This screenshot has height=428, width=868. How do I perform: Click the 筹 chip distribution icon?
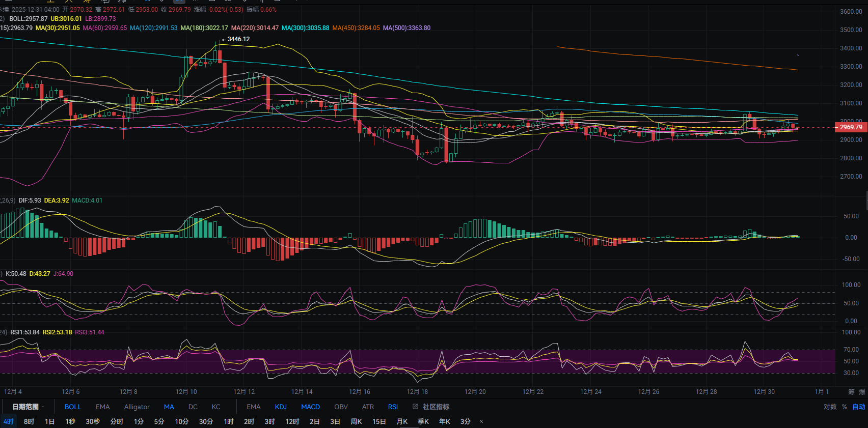pos(851,392)
